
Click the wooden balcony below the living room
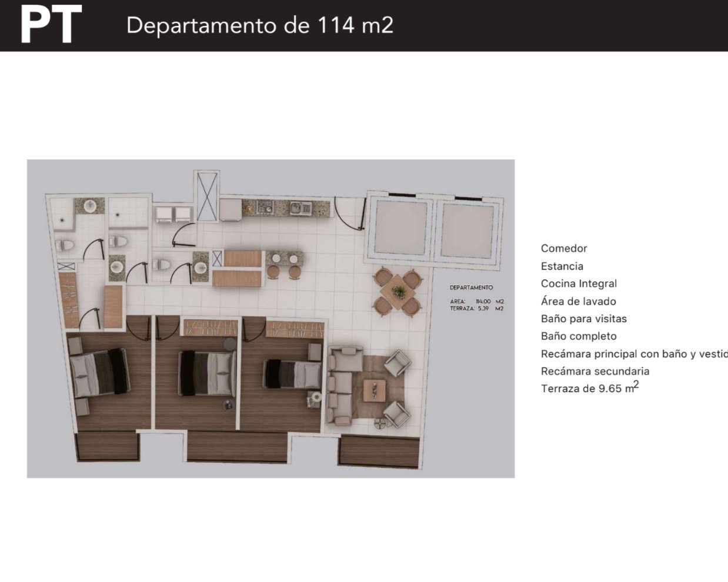point(379,452)
